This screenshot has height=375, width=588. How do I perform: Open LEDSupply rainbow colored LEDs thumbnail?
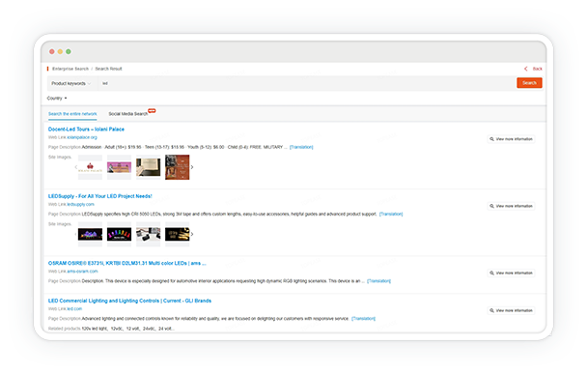pyautogui.click(x=120, y=234)
